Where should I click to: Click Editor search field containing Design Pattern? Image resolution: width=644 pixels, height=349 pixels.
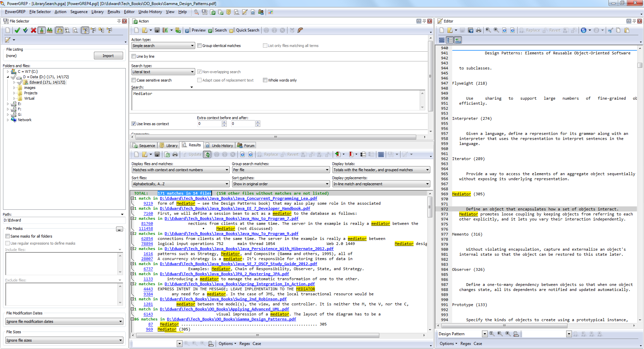(x=460, y=334)
